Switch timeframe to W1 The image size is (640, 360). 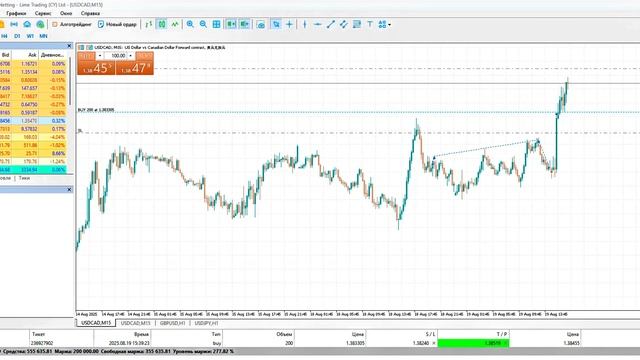tap(30, 36)
